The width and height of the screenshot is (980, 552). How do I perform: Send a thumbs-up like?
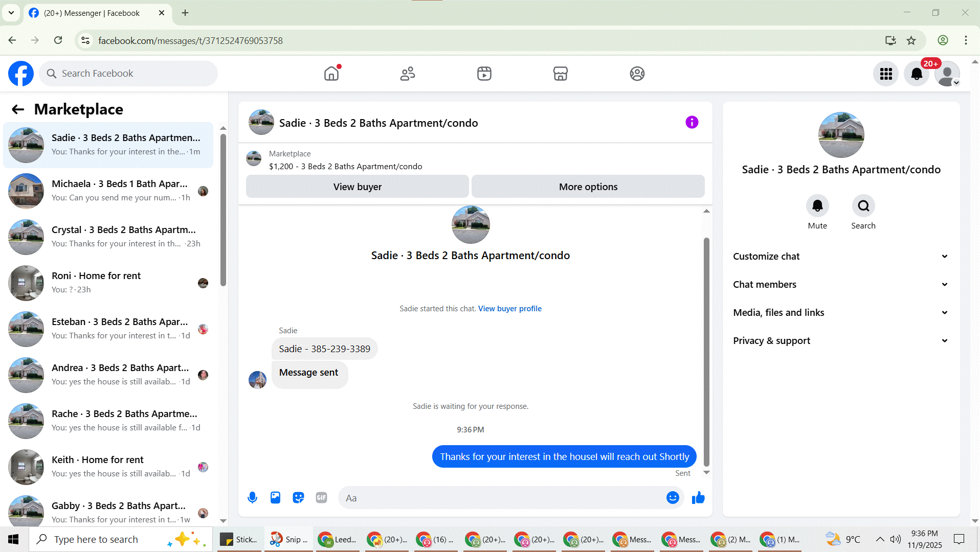(x=698, y=498)
